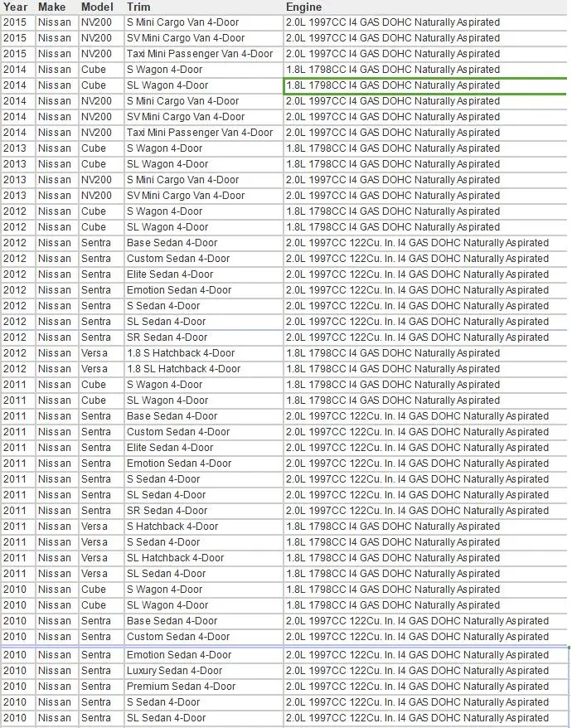Click 'Sentra' model in 2012 S Sedan row
The image size is (572, 728).
[x=101, y=307]
